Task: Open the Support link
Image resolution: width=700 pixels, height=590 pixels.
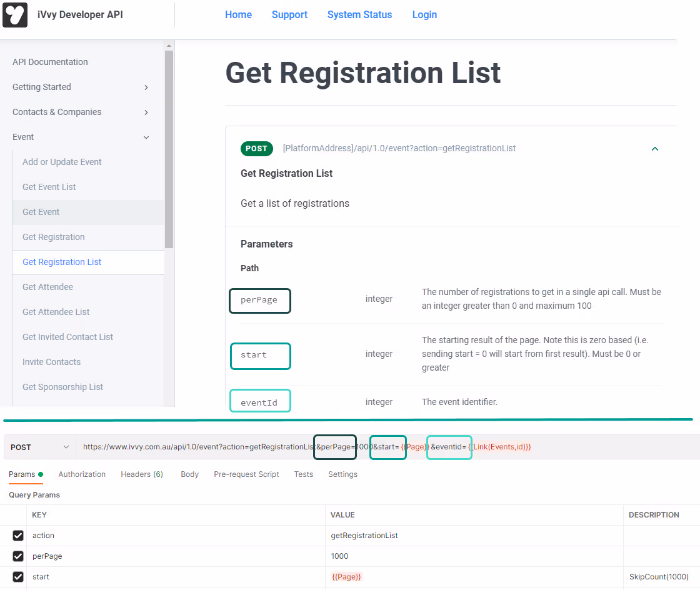Action: coord(289,15)
